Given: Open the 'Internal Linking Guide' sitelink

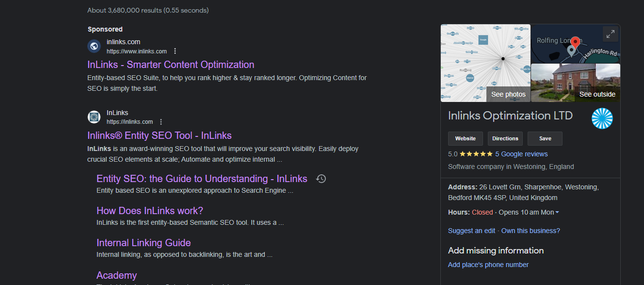Looking at the screenshot, I should tap(144, 243).
